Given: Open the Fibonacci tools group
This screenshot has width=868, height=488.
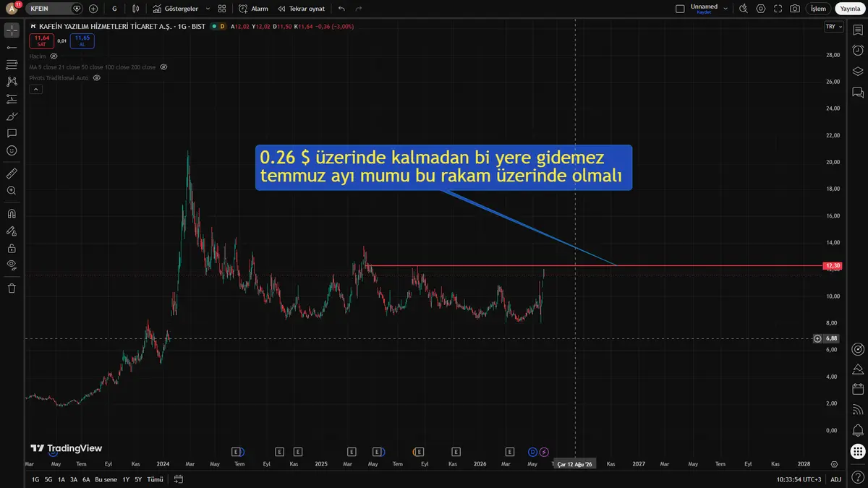Looking at the screenshot, I should [12, 64].
